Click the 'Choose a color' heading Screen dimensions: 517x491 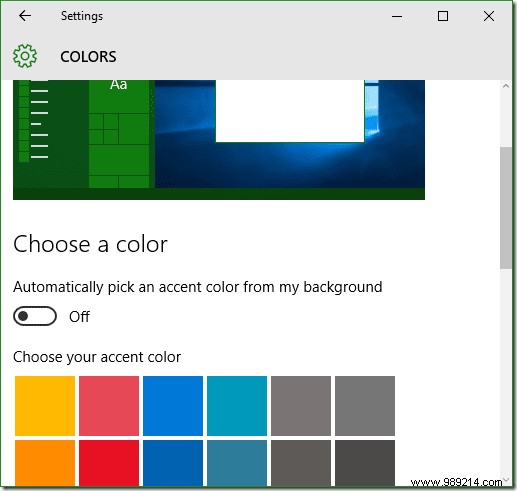coord(90,244)
